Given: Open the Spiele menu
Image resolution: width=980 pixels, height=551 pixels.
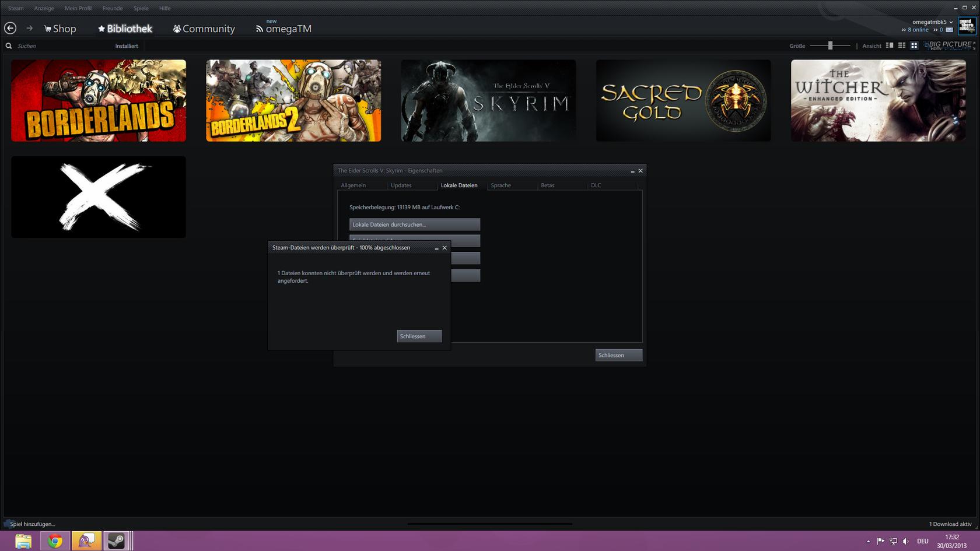Looking at the screenshot, I should 141,8.
